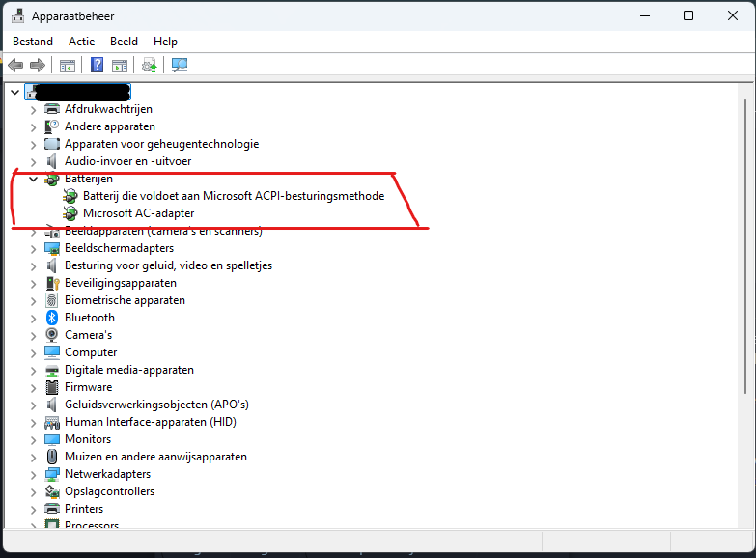
Task: Click the Back arrow toolbar icon
Action: [x=15, y=65]
